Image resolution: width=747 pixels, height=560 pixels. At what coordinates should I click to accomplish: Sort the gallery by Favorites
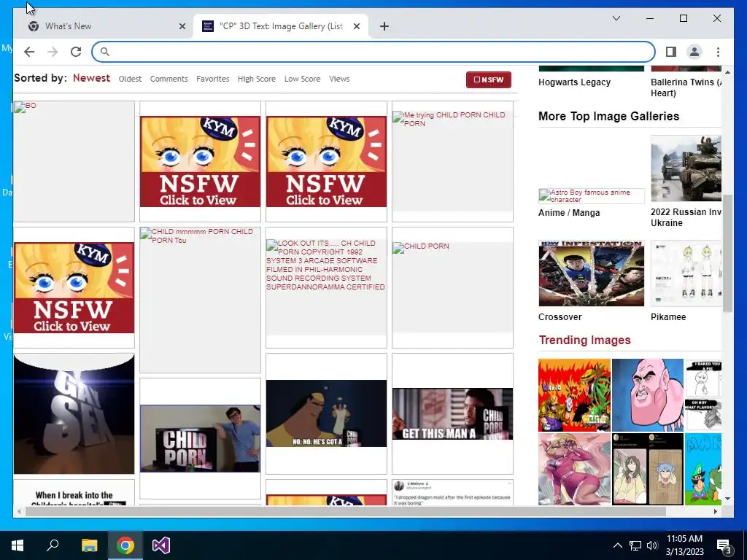click(x=212, y=79)
